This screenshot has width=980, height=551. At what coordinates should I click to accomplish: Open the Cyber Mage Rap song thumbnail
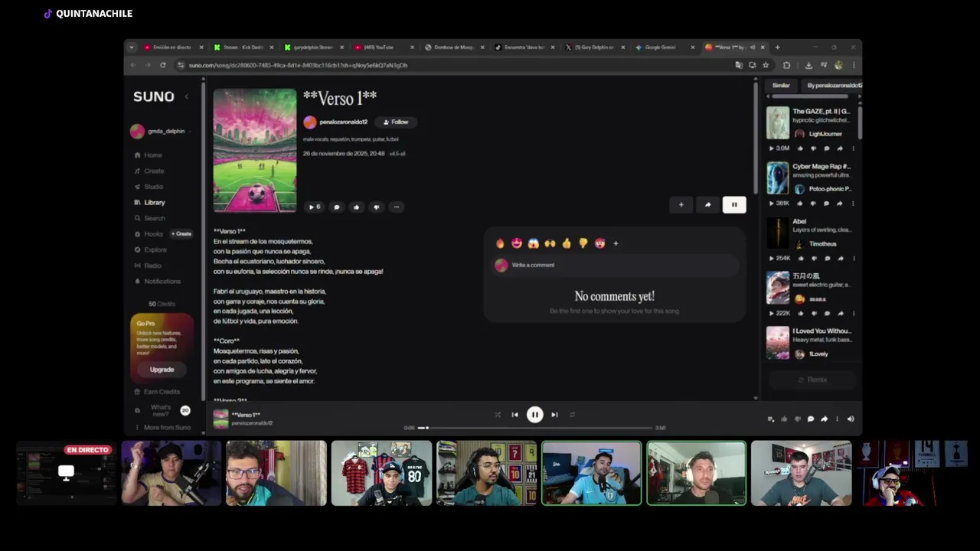pos(778,178)
